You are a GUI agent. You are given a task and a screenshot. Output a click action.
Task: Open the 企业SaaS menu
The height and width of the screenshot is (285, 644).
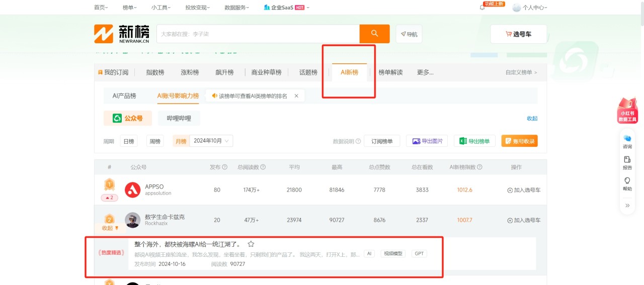coord(287,8)
